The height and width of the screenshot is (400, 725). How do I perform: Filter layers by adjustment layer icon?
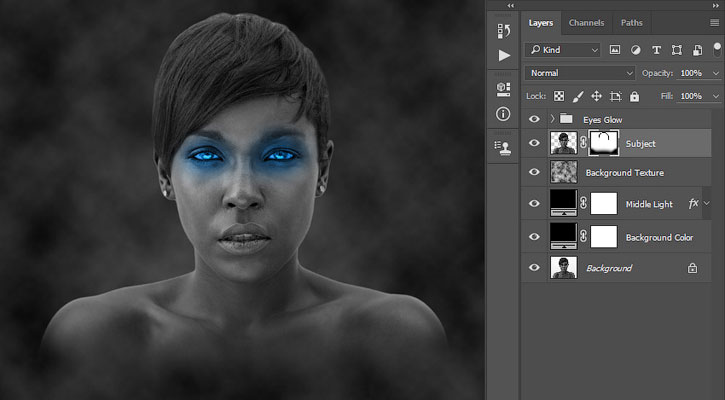tap(636, 50)
